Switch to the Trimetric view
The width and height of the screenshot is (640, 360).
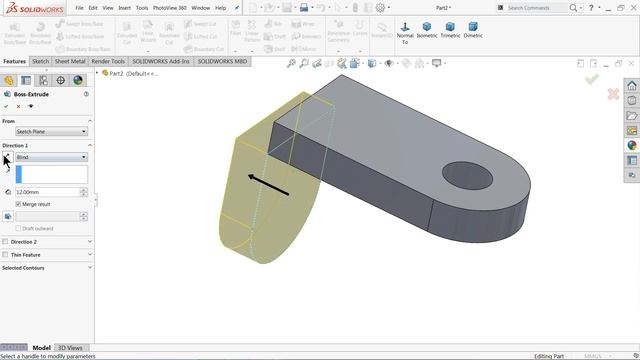[x=450, y=30]
